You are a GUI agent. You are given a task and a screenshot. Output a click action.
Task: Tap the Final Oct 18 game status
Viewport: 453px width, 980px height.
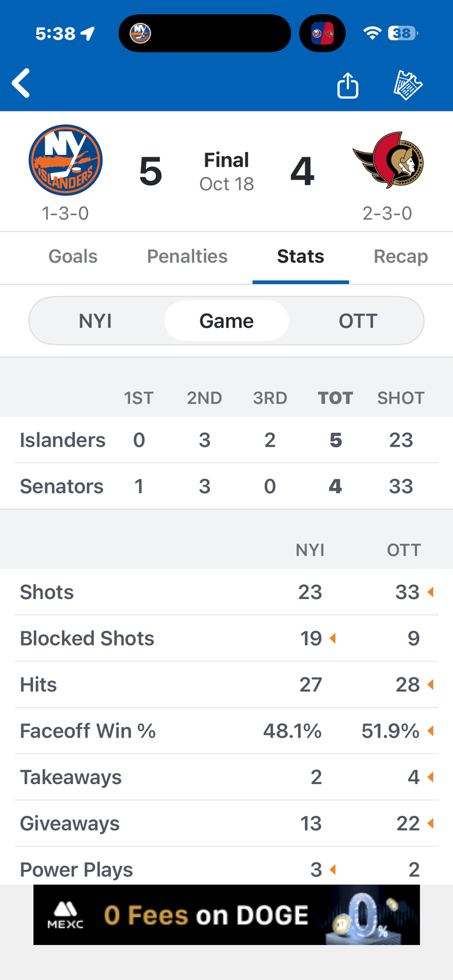click(226, 171)
